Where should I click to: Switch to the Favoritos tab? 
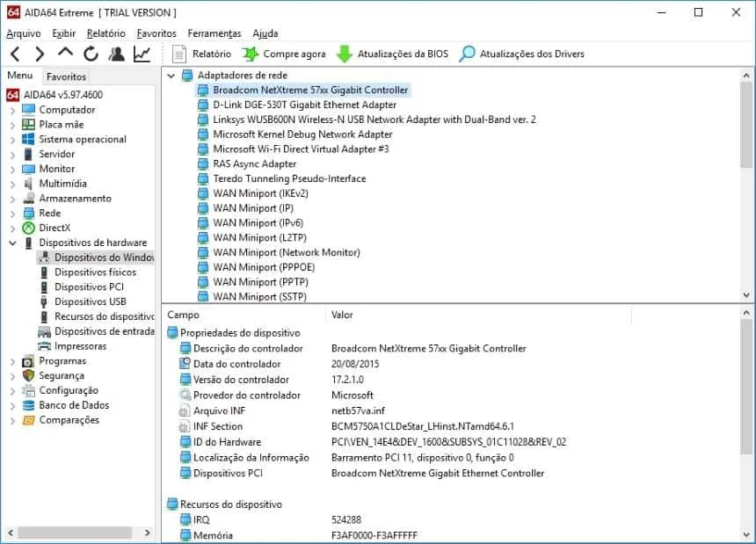pyautogui.click(x=66, y=76)
